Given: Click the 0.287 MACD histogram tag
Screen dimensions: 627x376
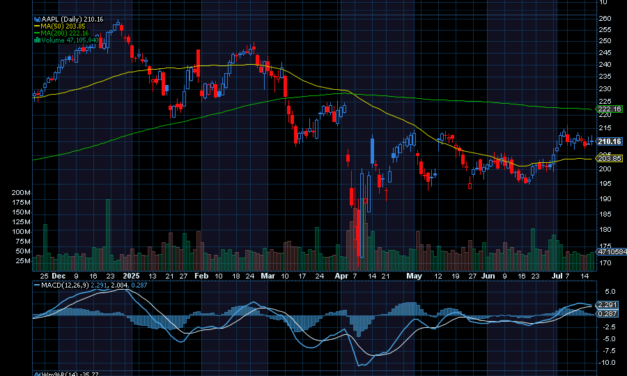Looking at the screenshot, I should pyautogui.click(x=608, y=314).
